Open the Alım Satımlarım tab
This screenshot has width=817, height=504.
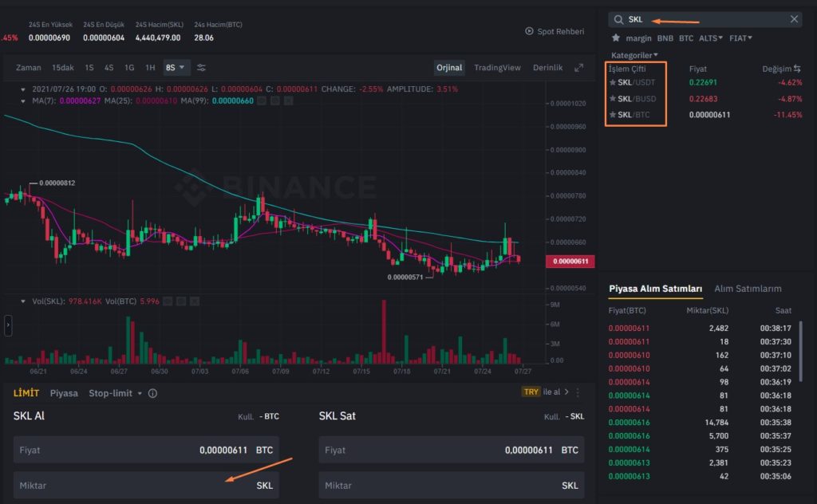(748, 289)
